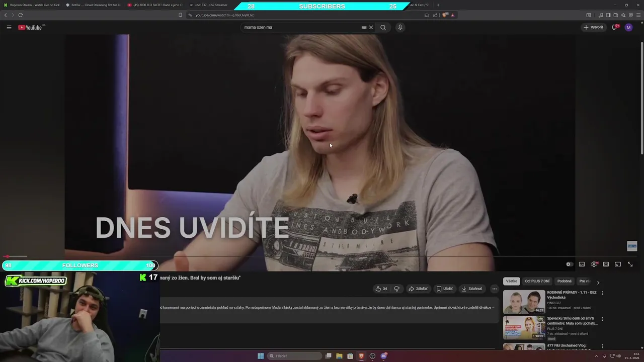Switch player to theater mode

pos(606,264)
